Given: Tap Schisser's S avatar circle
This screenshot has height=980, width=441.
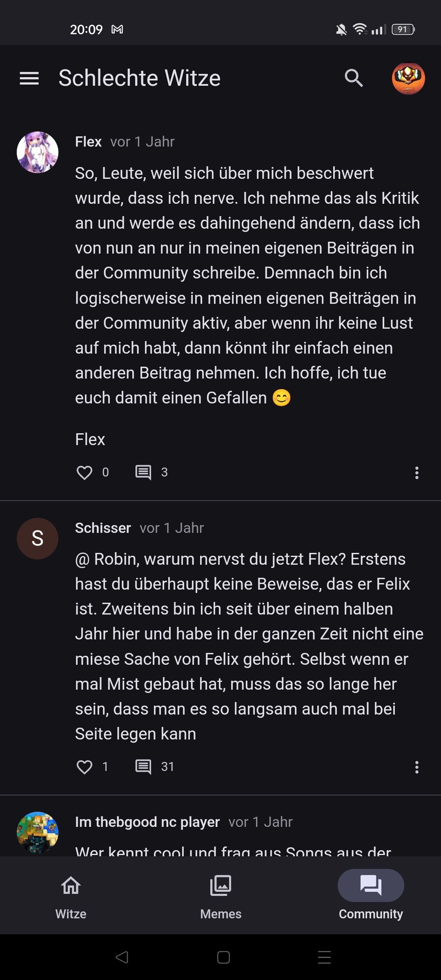Looking at the screenshot, I should coord(38,539).
